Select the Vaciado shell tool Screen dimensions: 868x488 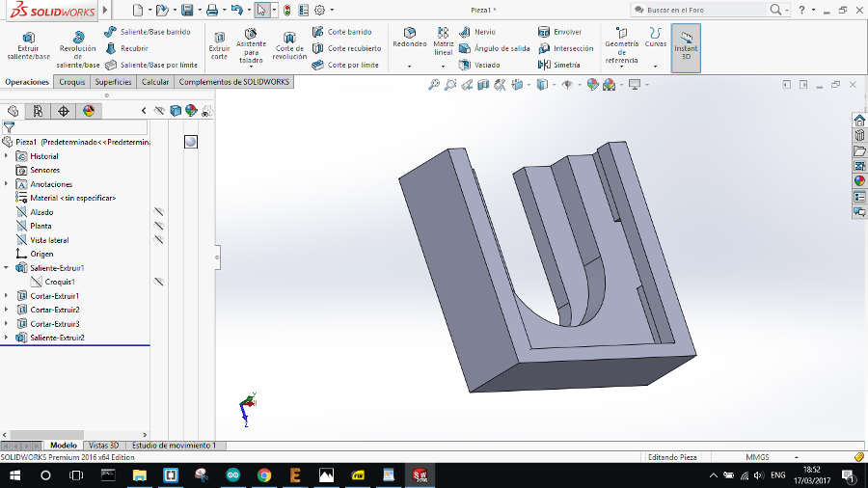coord(479,65)
